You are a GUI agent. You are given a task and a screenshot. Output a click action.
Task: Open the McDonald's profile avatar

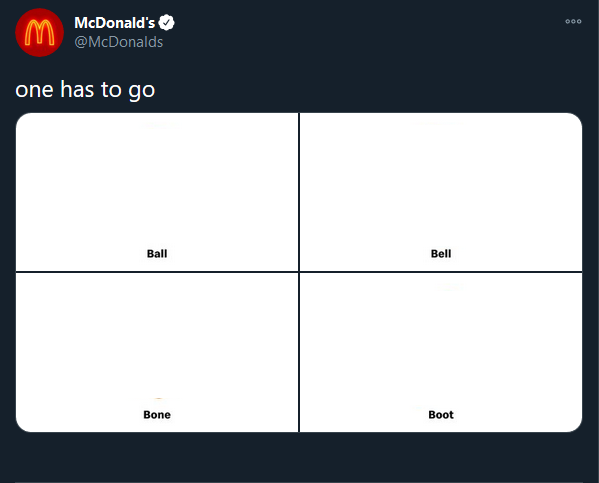pos(39,32)
